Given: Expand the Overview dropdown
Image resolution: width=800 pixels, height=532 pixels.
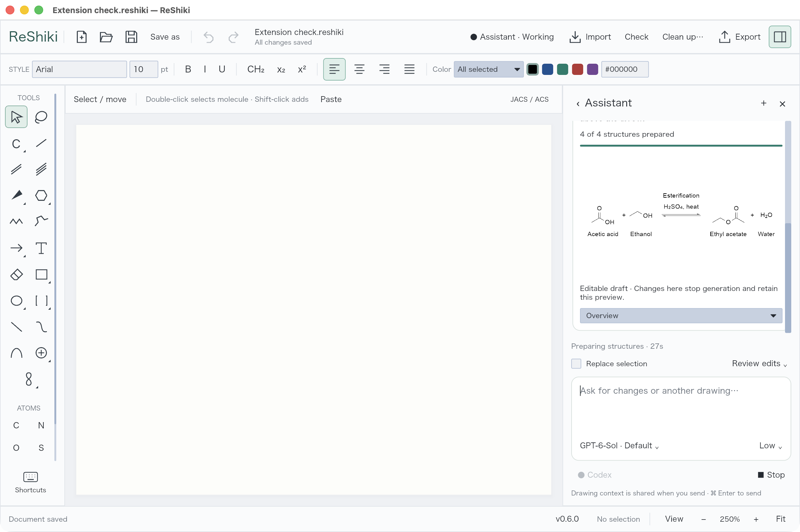Looking at the screenshot, I should click(681, 316).
